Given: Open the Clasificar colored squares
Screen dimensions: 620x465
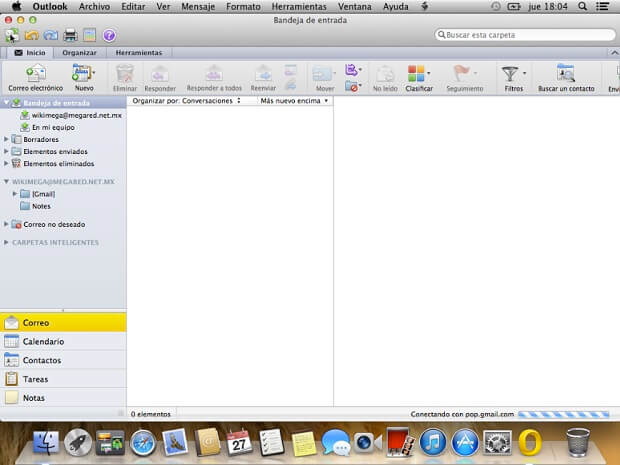Looking at the screenshot, I should (x=416, y=74).
